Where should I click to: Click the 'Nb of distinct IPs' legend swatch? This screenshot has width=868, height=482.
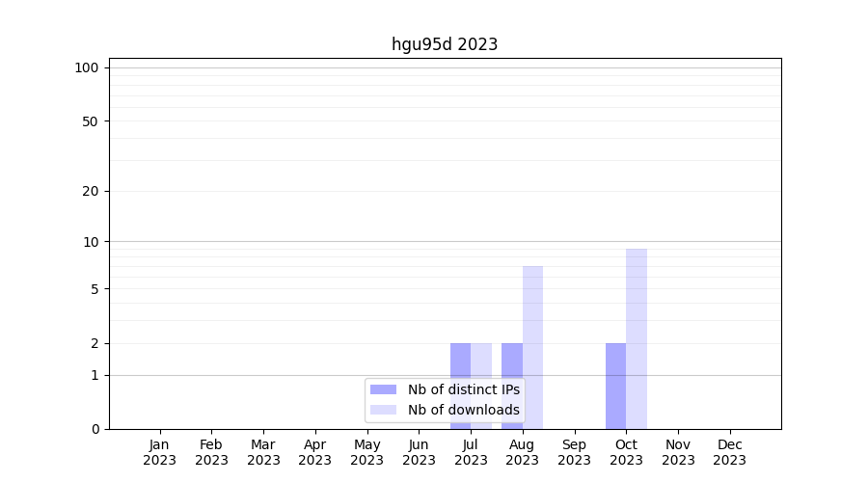coord(383,389)
